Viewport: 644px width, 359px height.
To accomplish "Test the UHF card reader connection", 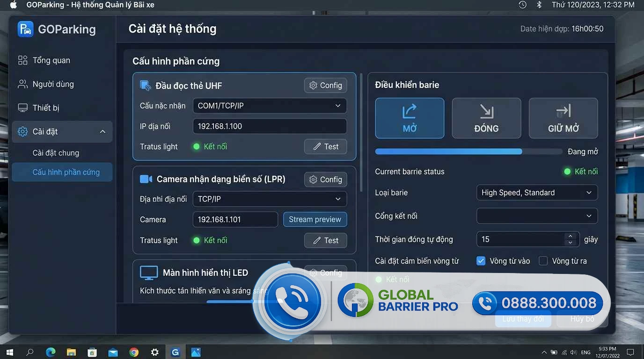I will pos(325,147).
